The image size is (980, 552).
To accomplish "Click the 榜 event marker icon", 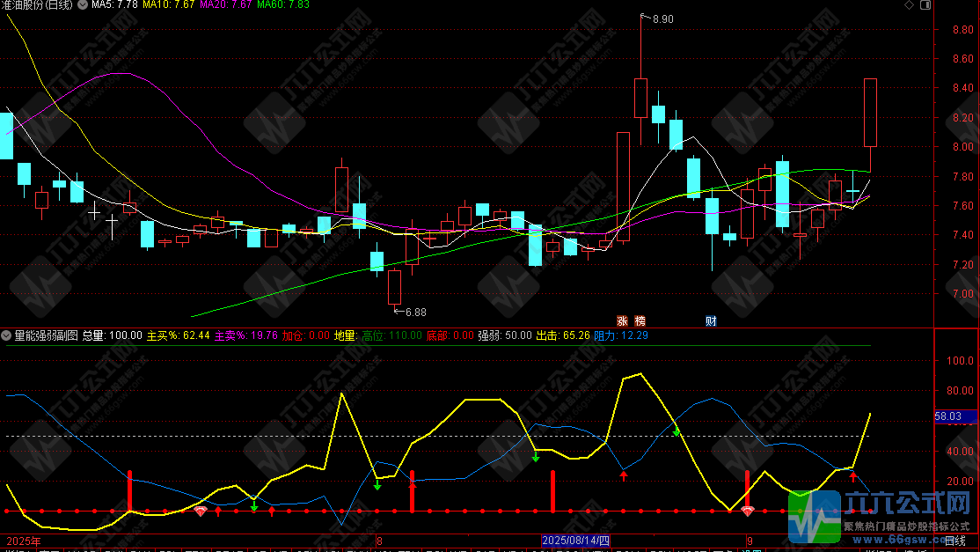I will [640, 320].
